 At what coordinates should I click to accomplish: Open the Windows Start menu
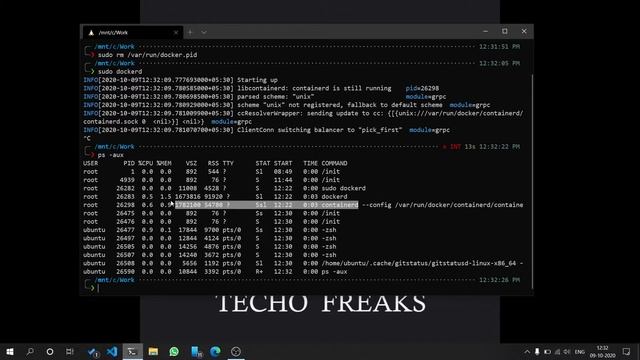[x=10, y=351]
